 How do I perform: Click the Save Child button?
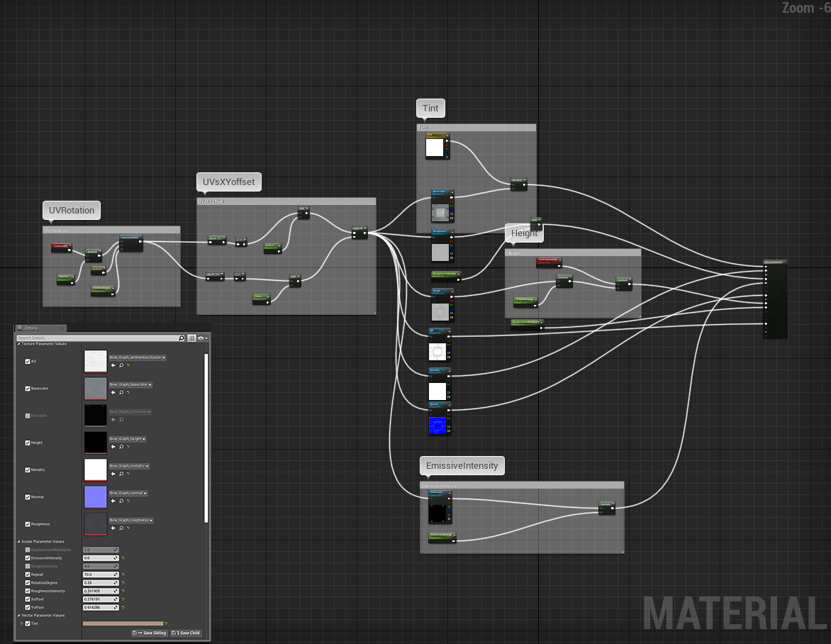[186, 633]
